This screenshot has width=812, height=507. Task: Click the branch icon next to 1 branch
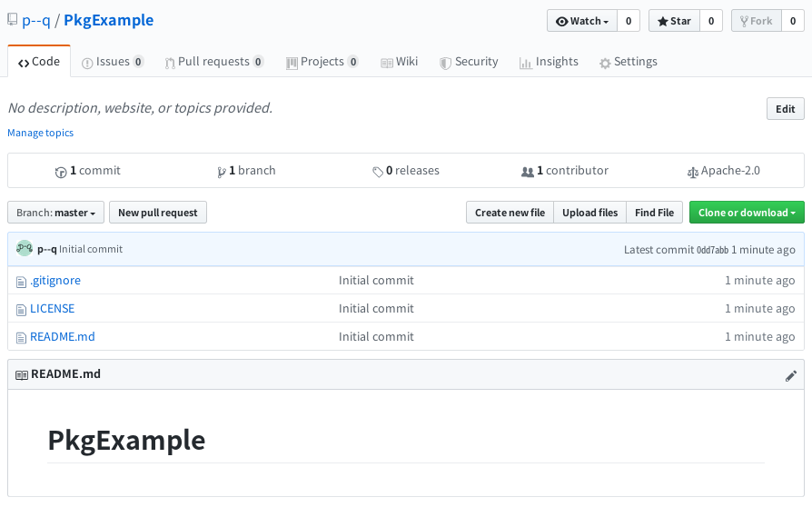click(221, 172)
